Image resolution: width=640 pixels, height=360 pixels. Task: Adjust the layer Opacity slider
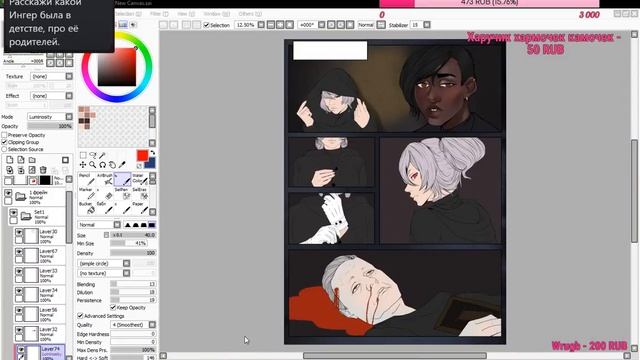tap(50, 127)
